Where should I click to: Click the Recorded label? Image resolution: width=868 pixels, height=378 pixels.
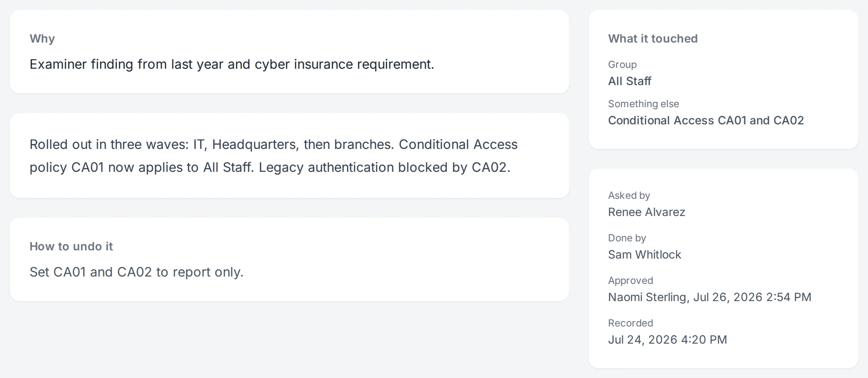click(x=631, y=323)
